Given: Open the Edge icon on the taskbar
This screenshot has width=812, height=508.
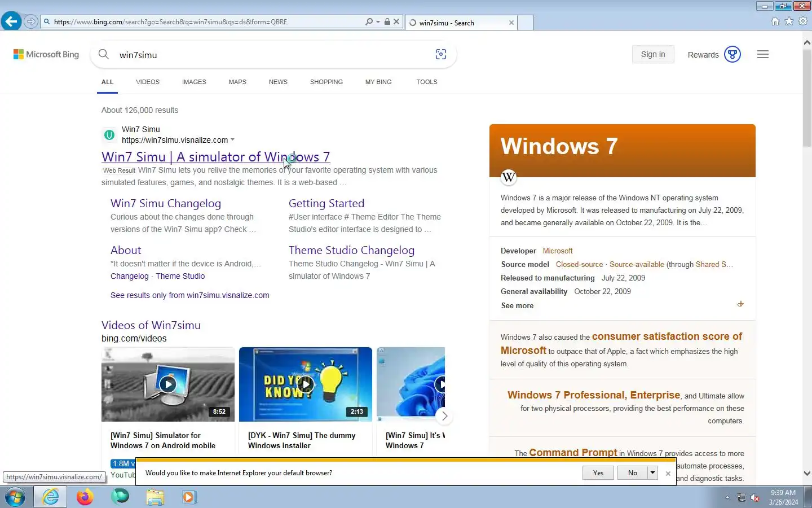Looking at the screenshot, I should (120, 497).
